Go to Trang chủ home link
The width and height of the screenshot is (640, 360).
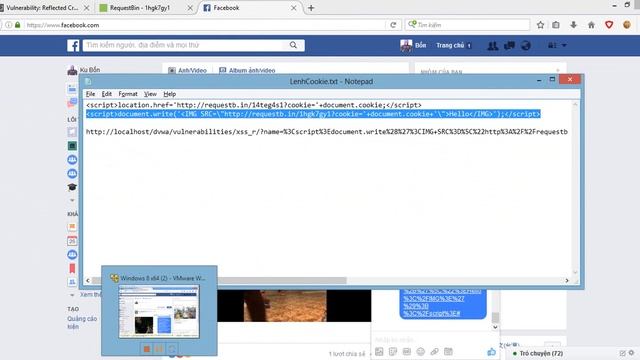click(450, 45)
